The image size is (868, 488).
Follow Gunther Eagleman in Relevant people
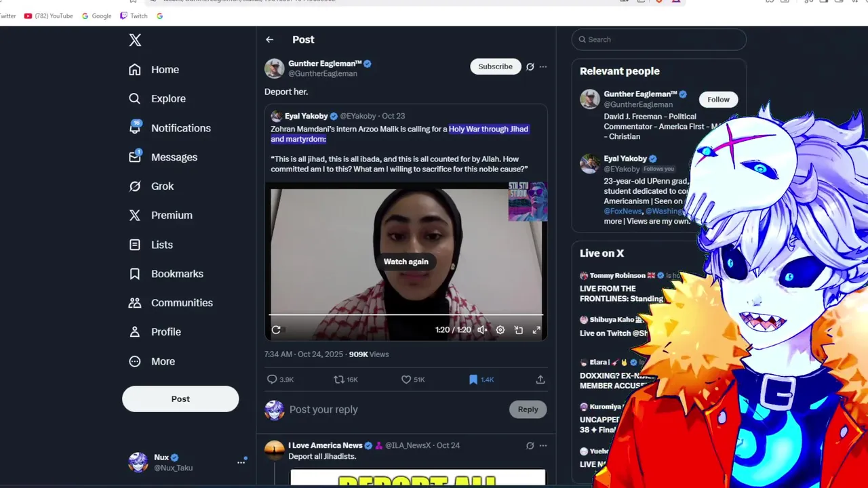pyautogui.click(x=718, y=100)
